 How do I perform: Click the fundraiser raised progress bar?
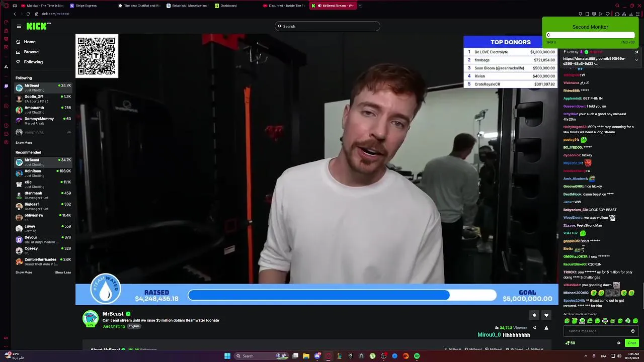pyautogui.click(x=342, y=295)
